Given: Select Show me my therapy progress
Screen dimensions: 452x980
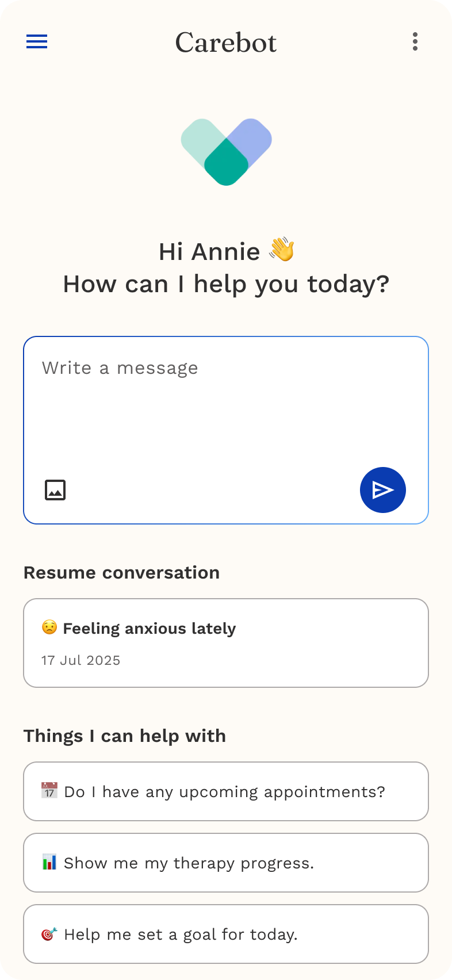Looking at the screenshot, I should [226, 863].
